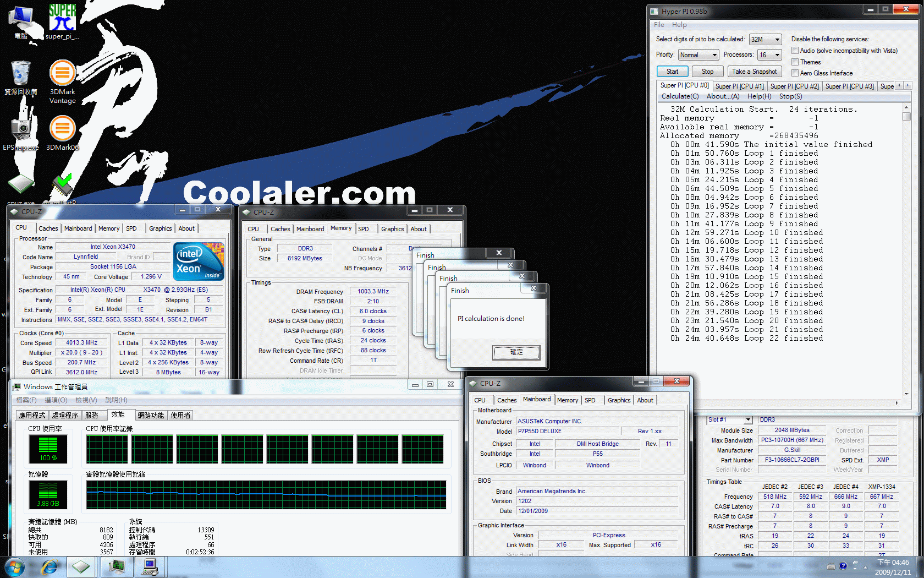Screen dimensions: 924x578
Task: Open the About...(A) menu in Super PI
Action: 723,96
